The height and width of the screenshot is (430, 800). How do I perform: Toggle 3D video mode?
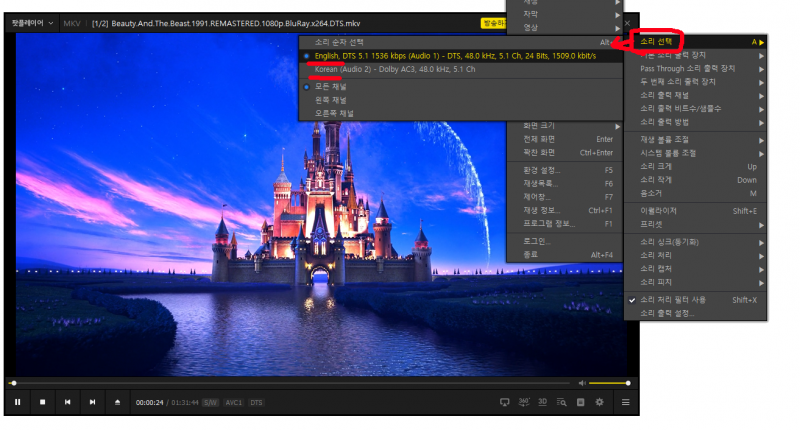click(542, 402)
